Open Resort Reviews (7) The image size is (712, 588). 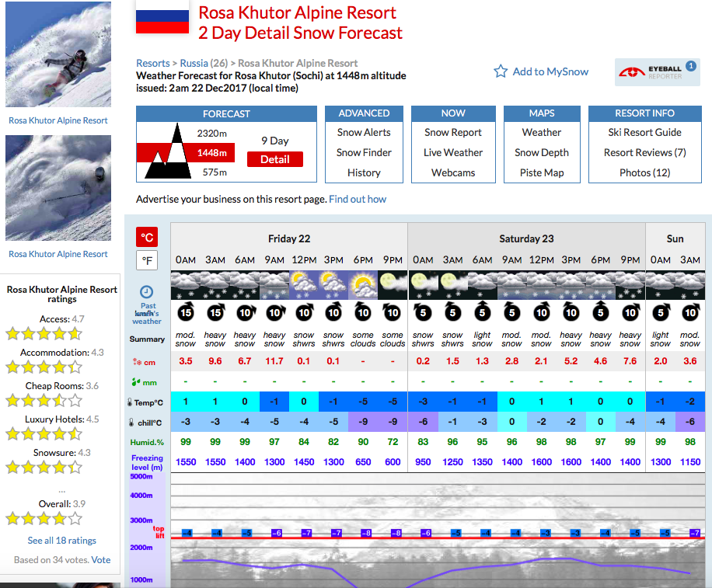point(644,152)
